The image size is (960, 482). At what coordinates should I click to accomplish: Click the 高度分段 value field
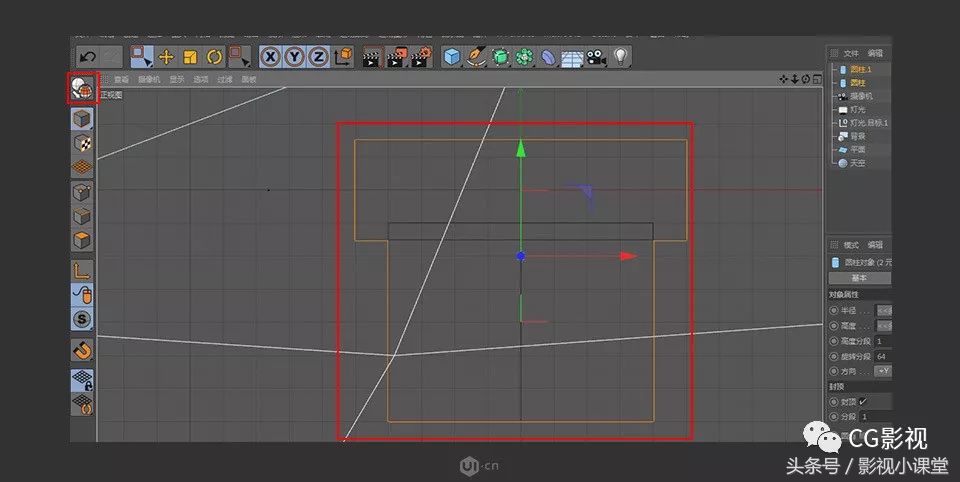tap(883, 341)
